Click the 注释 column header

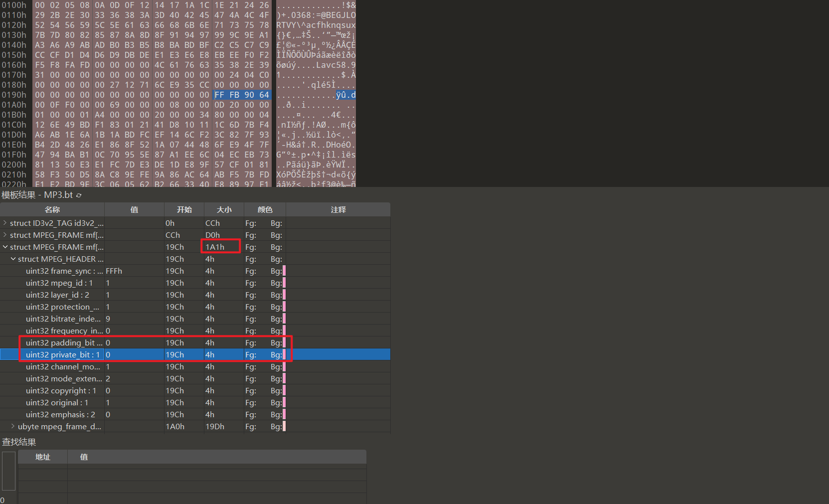click(x=338, y=210)
